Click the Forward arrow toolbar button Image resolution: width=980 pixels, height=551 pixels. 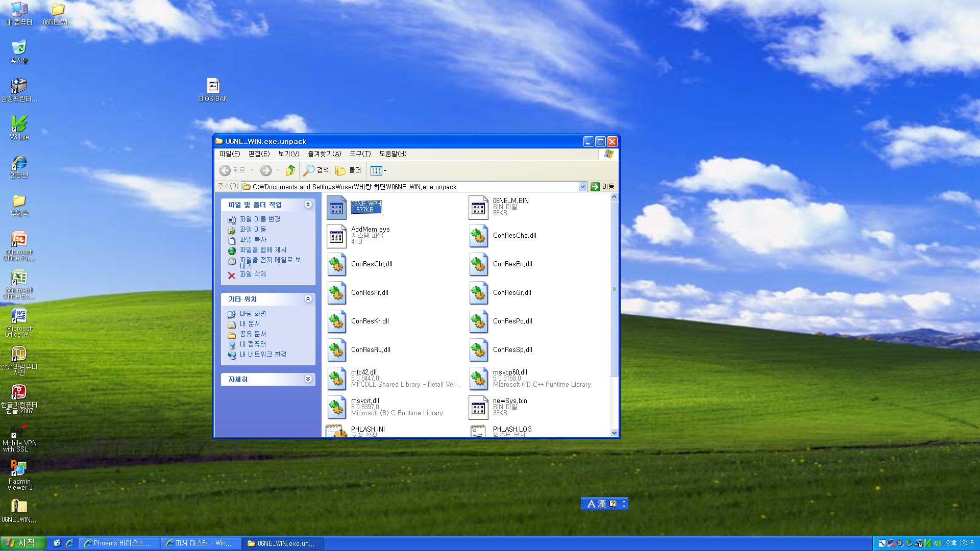[265, 170]
